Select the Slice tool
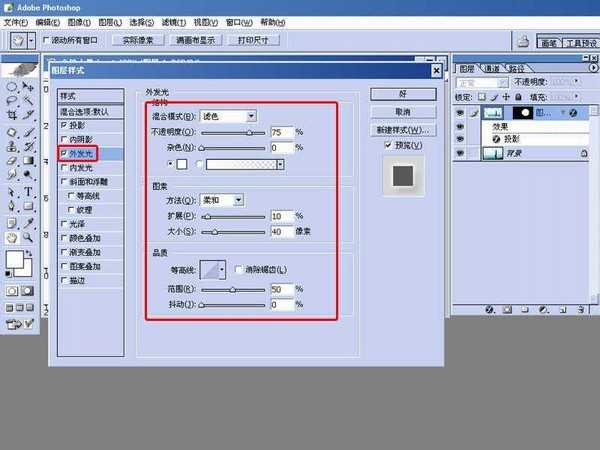 pos(28,115)
